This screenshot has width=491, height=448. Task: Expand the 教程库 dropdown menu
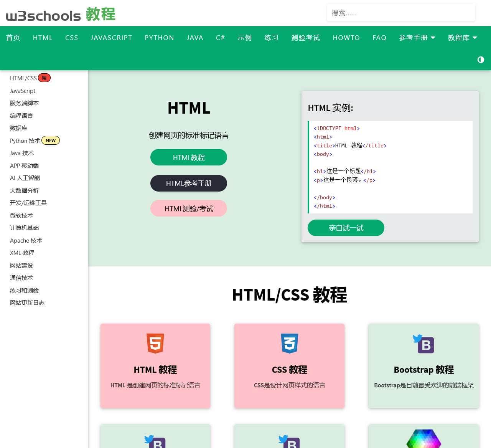[463, 38]
